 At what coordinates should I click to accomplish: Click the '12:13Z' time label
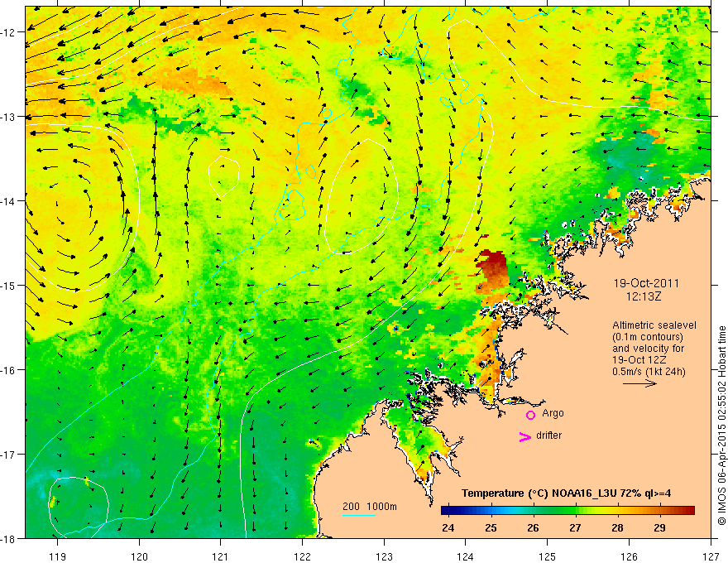(x=644, y=296)
